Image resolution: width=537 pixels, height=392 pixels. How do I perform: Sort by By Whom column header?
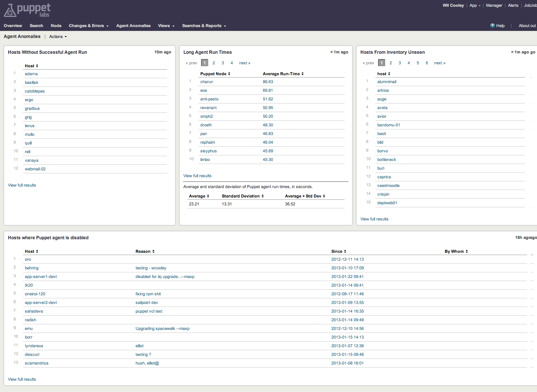click(x=456, y=251)
